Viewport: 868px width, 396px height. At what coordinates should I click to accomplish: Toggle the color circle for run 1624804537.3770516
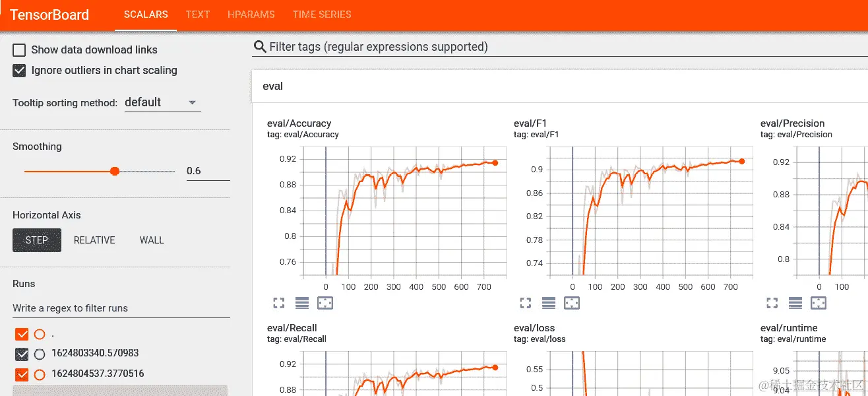click(x=38, y=373)
